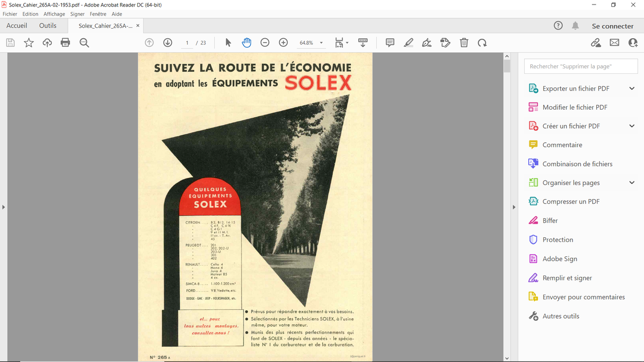This screenshot has height=362, width=644.
Task: Select the Solex_Cahier_265A document tab
Action: (106, 26)
